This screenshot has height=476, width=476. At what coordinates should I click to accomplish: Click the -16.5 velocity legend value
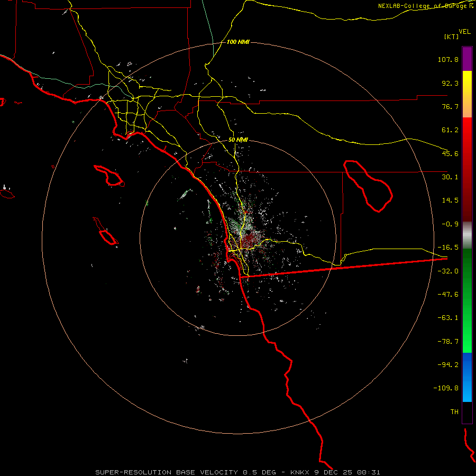[448, 248]
